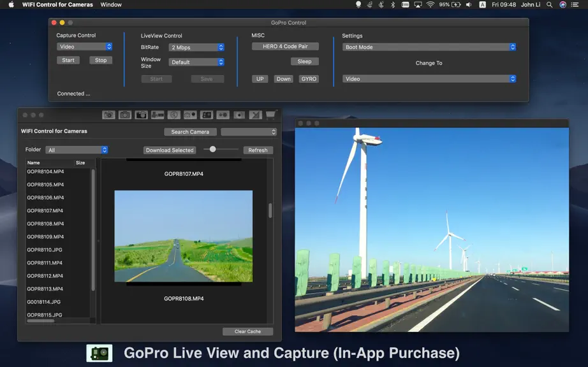Select the country road video thumbnail
The width and height of the screenshot is (588, 367).
tap(184, 236)
